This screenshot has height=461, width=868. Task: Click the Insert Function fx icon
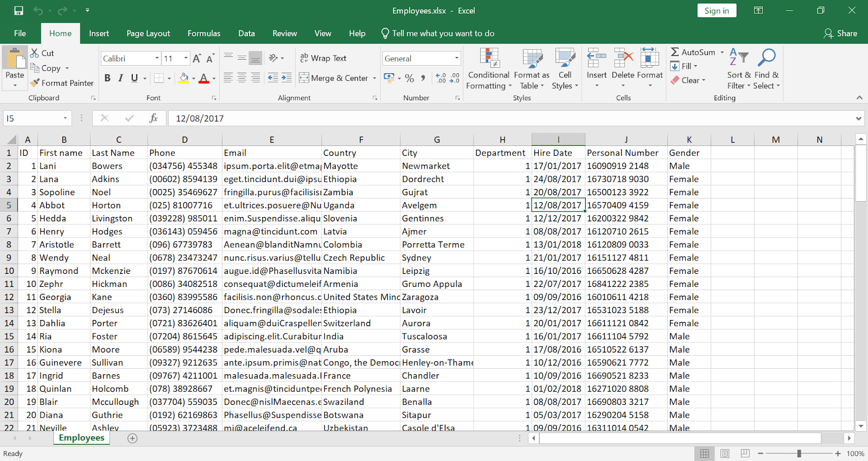pos(154,118)
